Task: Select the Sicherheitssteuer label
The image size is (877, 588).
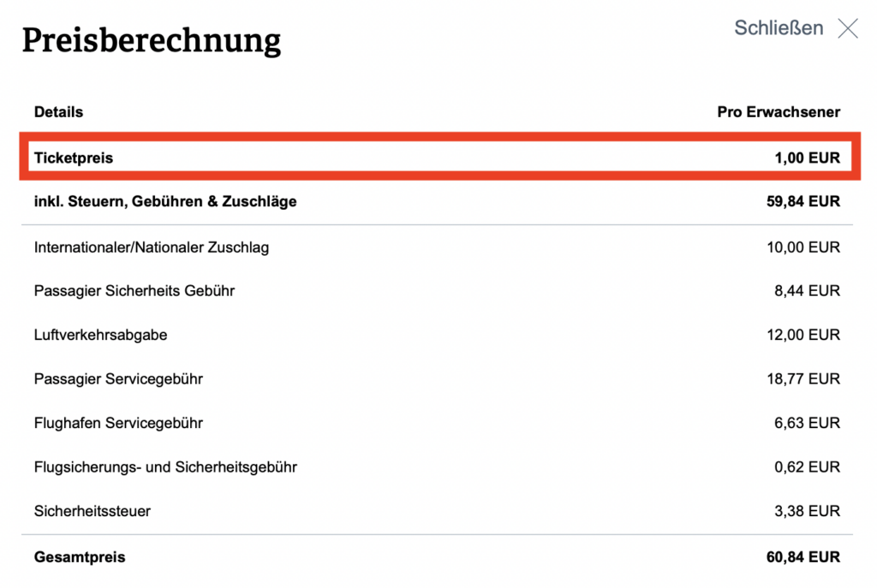Action: click(x=92, y=511)
